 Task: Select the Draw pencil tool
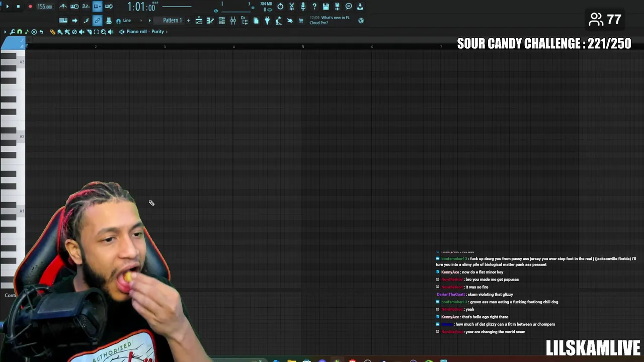(52, 32)
